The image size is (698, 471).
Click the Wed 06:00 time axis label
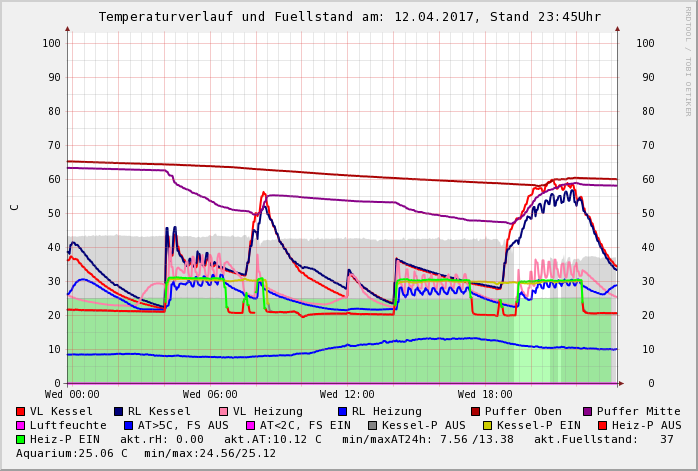click(x=210, y=394)
